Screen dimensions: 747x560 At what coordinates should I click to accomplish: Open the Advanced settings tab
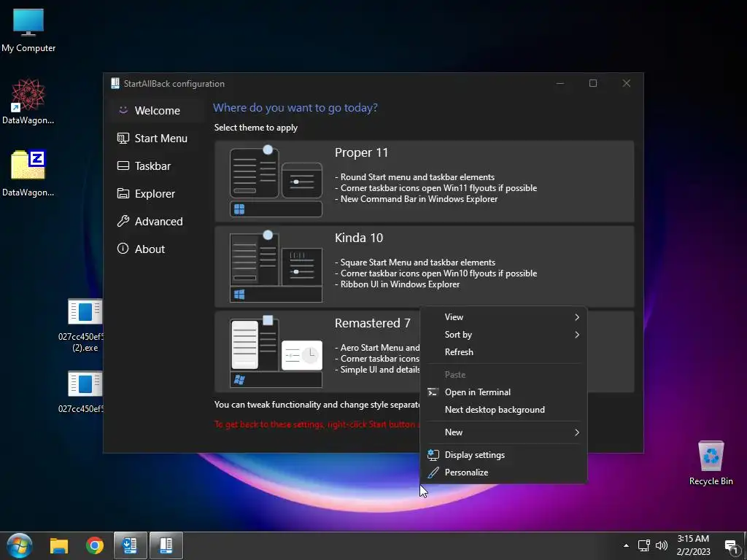click(x=156, y=221)
